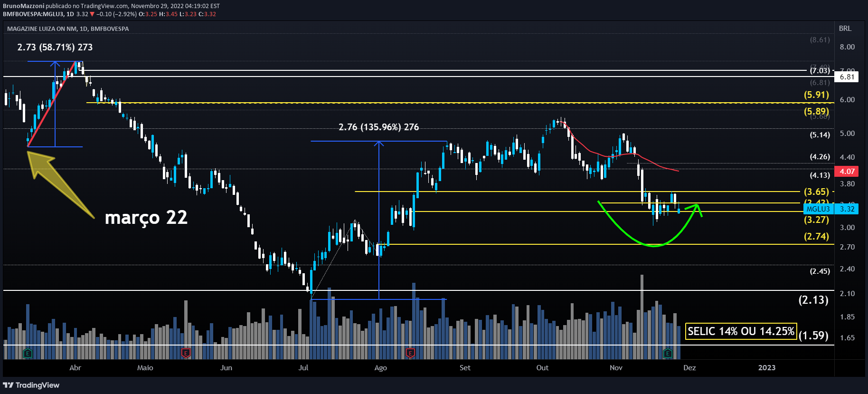Select the 'março 22' text annotation

pos(146,218)
